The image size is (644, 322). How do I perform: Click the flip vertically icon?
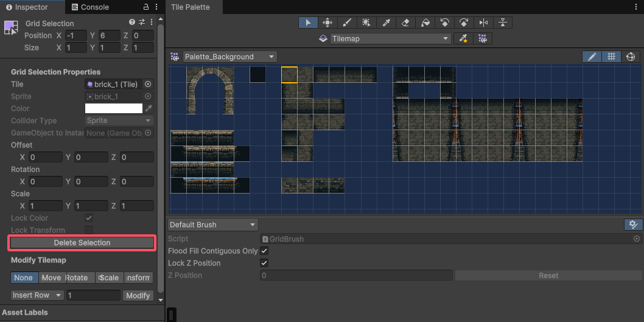point(503,23)
